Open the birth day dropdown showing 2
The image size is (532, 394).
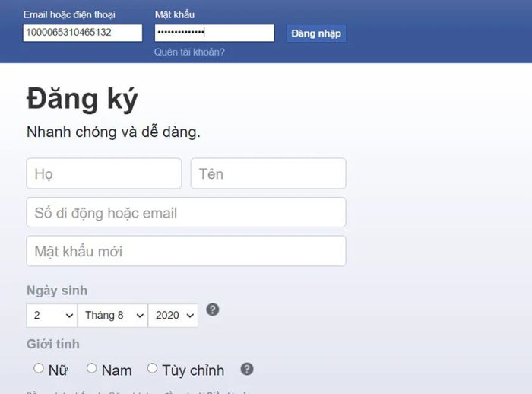tap(52, 316)
